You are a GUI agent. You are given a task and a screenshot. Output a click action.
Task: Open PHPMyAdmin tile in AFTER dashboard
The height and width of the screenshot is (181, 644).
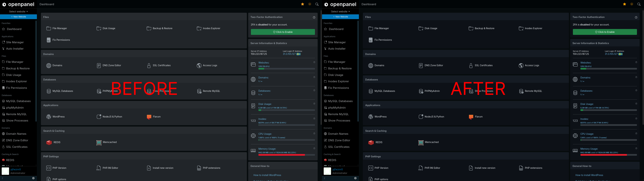pos(429,91)
